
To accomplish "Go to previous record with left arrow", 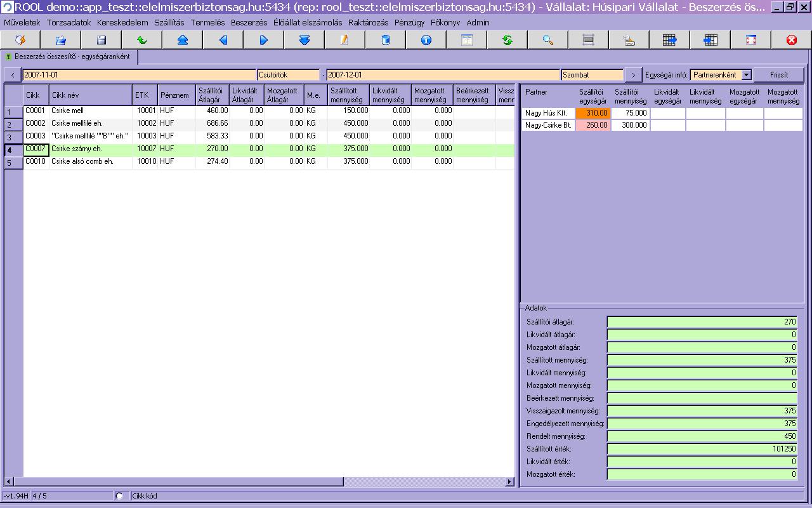I will (x=223, y=40).
